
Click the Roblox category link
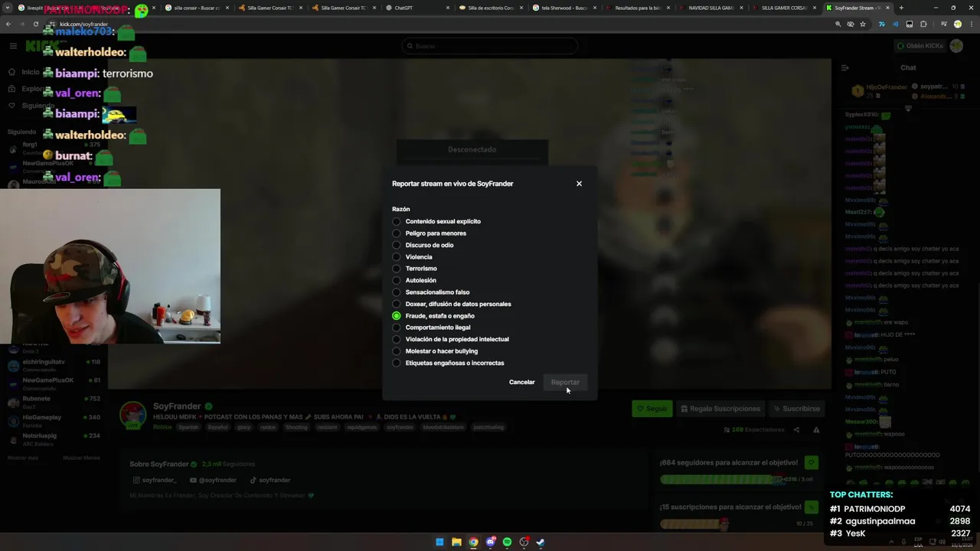(162, 427)
